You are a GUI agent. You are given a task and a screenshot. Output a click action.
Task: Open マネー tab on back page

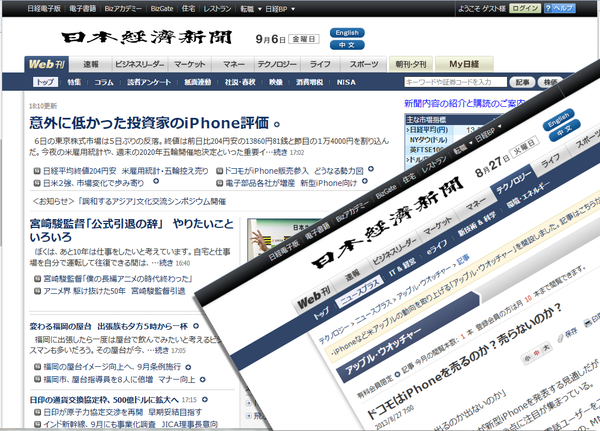233,64
